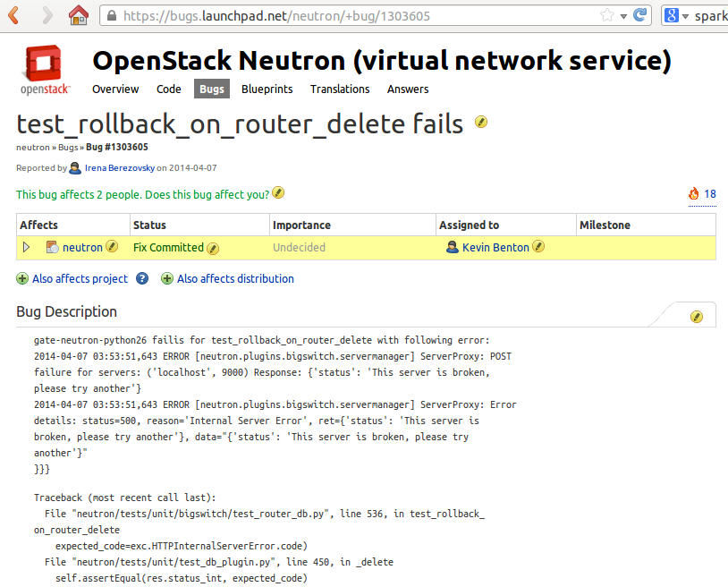This screenshot has width=728, height=587.
Task: Click edit icon next to Kevin Benton
Action: [538, 247]
